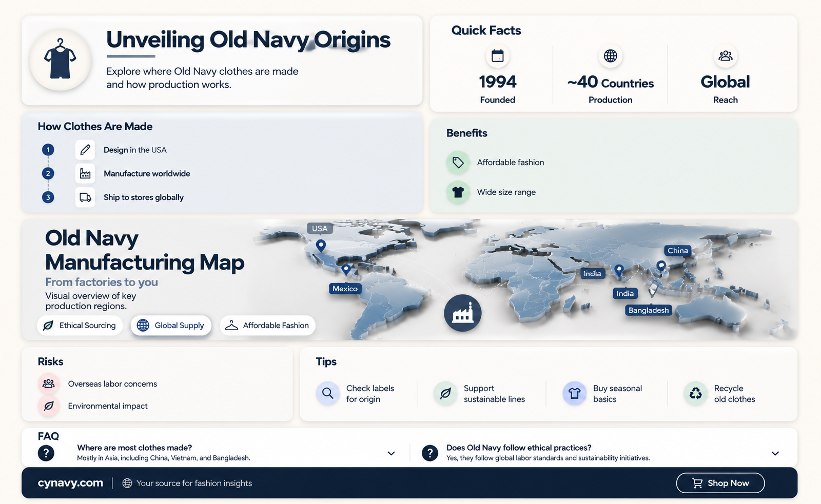This screenshot has width=821, height=504.
Task: Click step number 1 circle
Action: click(48, 150)
